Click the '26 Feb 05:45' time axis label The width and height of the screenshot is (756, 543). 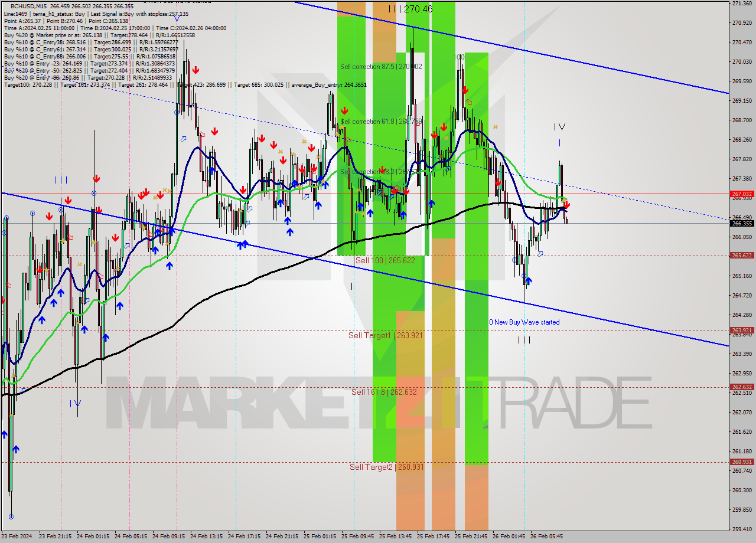coord(546,537)
